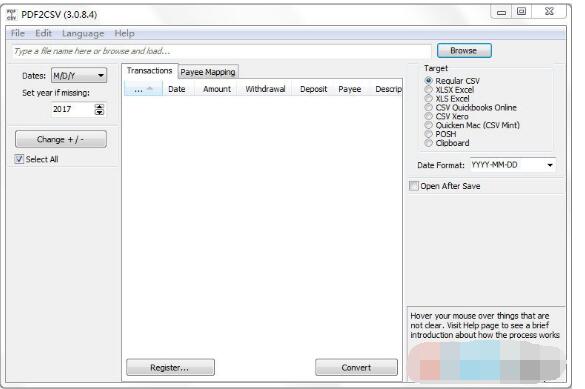The width and height of the screenshot is (585, 389).
Task: Close the PDF2CSV window
Action: pos(549,12)
